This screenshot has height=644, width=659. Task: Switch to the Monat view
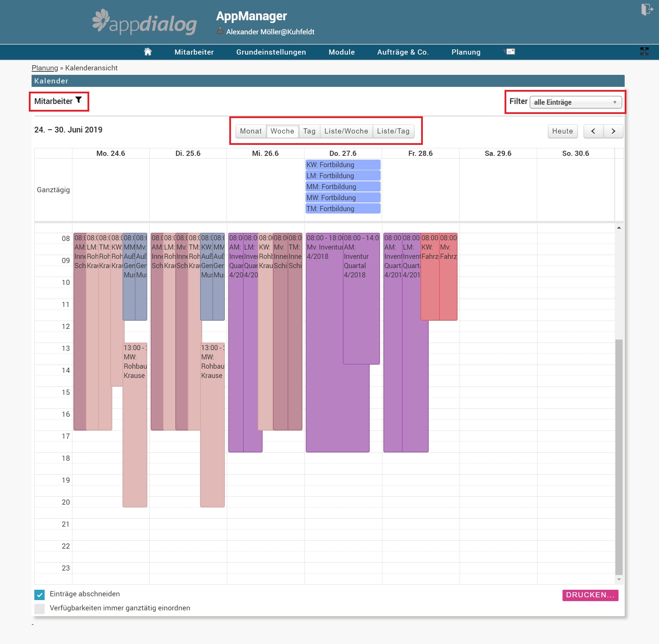coord(251,131)
